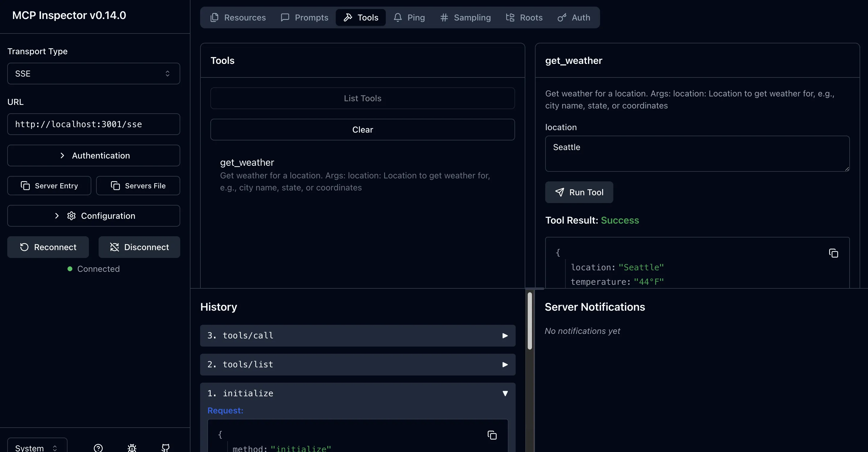868x452 pixels.
Task: Expand the Authentication section
Action: (x=94, y=155)
